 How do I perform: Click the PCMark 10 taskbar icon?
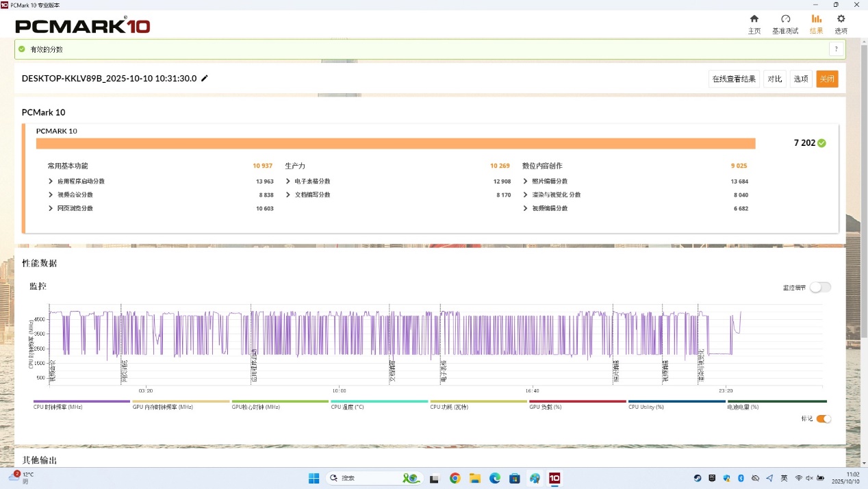pyautogui.click(x=554, y=478)
